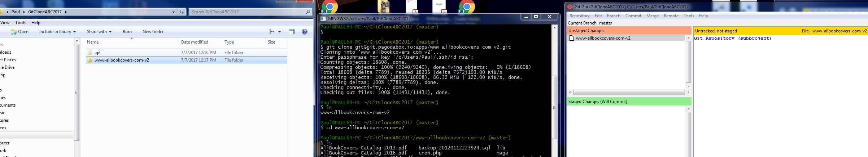Click the Paul breadcrumb in address bar

tap(16, 12)
